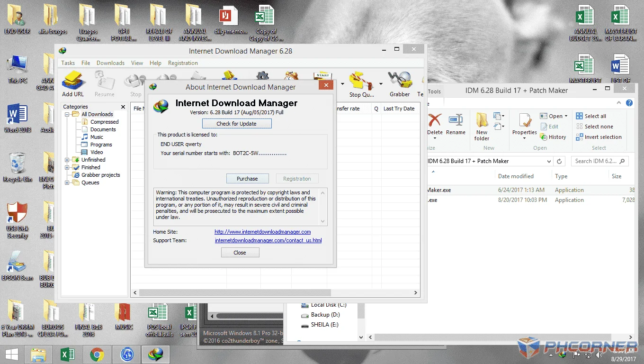Open the contact_us.html support link
The image size is (644, 364).
(x=268, y=240)
